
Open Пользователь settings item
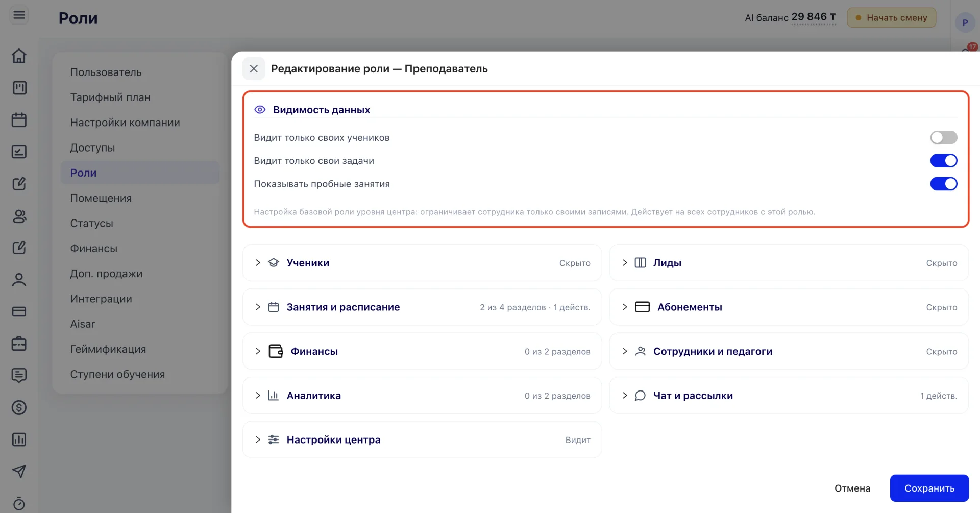(x=140, y=72)
